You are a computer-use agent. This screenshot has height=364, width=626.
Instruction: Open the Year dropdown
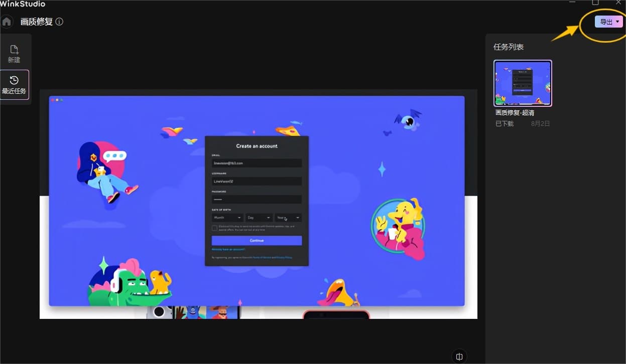pos(288,218)
